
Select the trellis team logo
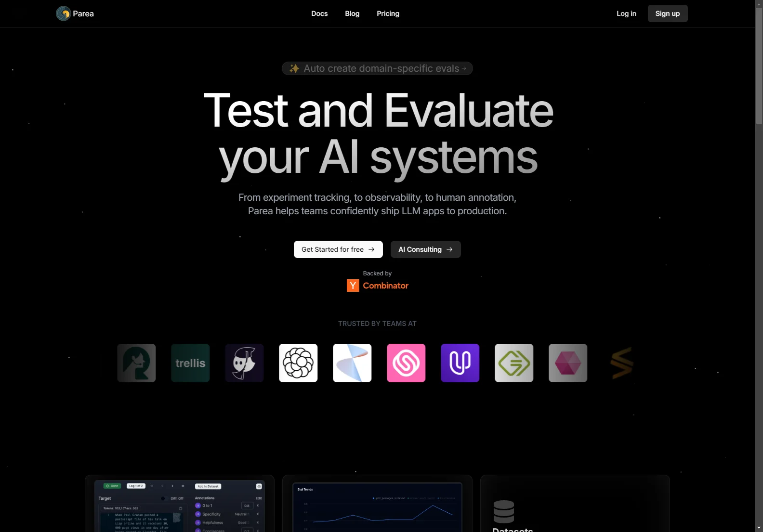point(190,363)
